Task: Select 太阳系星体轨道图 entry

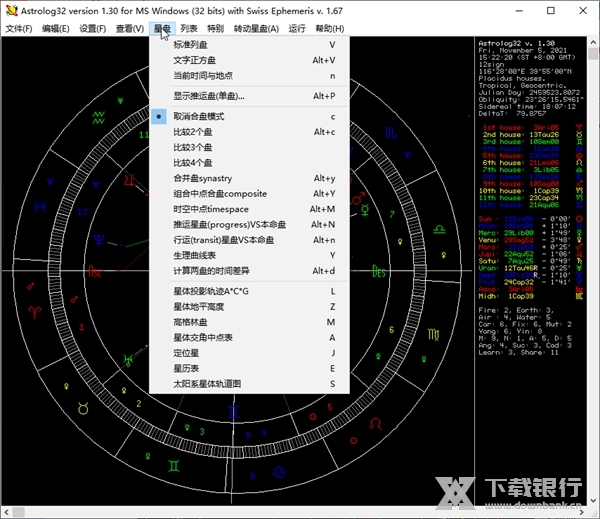Action: [x=250, y=384]
